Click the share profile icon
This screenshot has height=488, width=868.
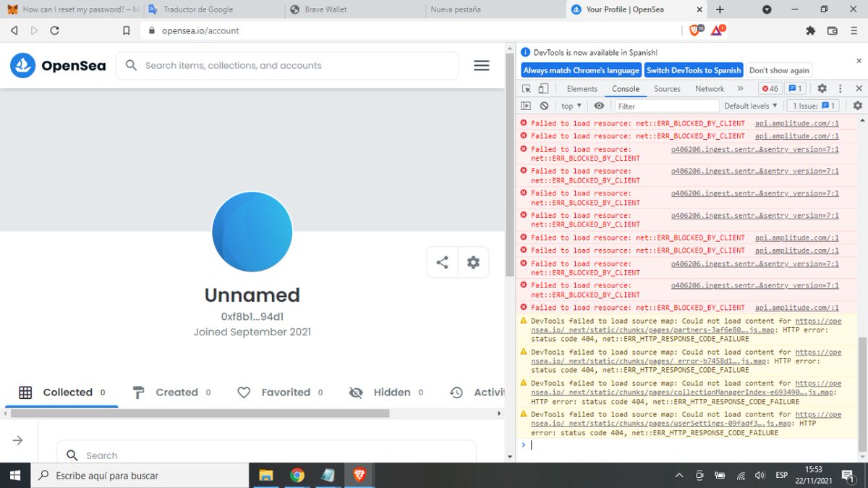[x=442, y=262]
